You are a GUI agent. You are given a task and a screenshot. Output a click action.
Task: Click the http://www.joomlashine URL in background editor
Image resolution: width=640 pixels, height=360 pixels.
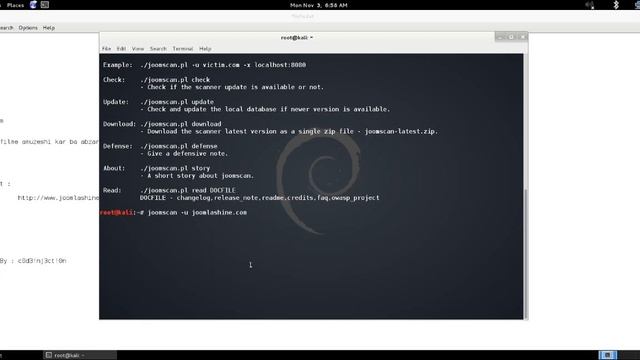(58, 198)
